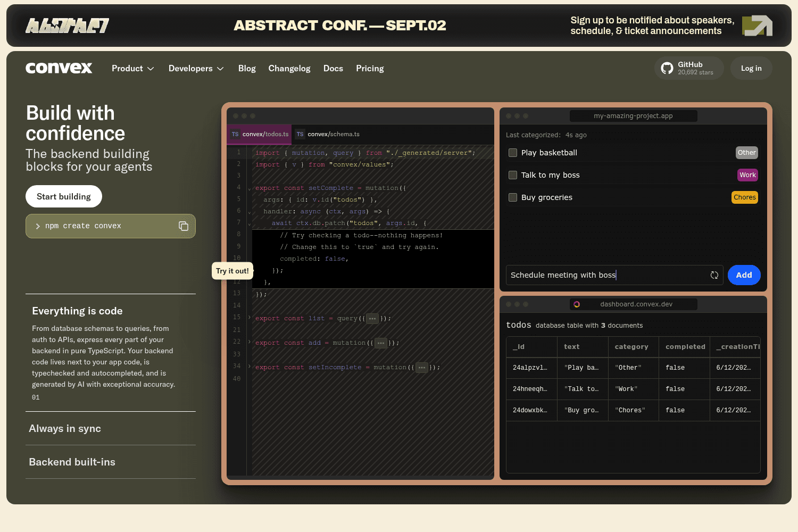
Task: Collapse the handler block at line 6
Action: 249,212
